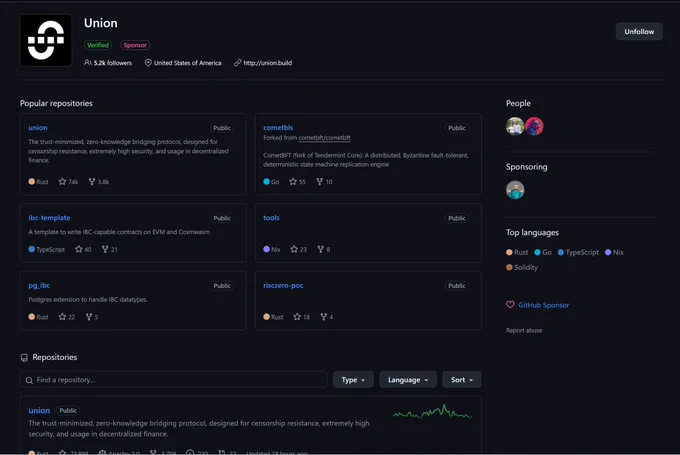Select the Rust language color dot in Top languages
The width and height of the screenshot is (680, 455).
coord(509,252)
